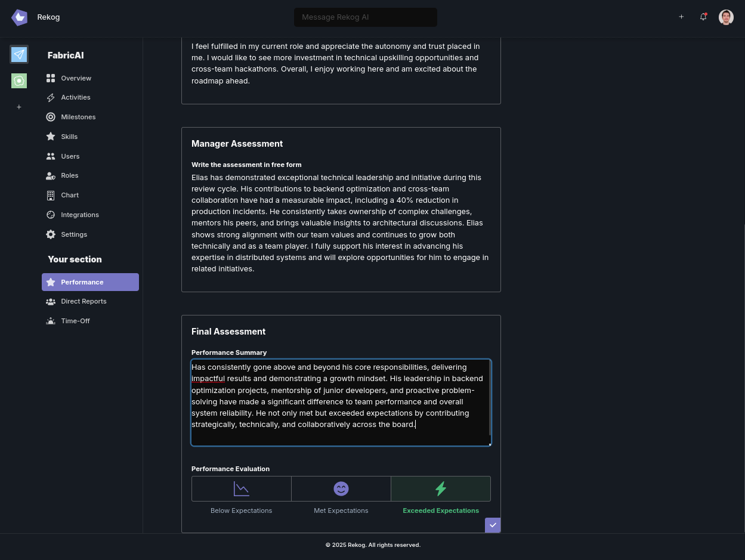This screenshot has width=745, height=560.
Task: Click the checkmark save button
Action: pos(493,525)
